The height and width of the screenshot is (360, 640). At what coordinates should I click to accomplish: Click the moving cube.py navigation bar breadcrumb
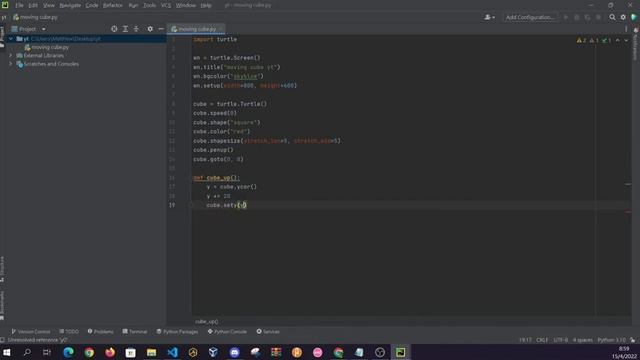coord(36,17)
